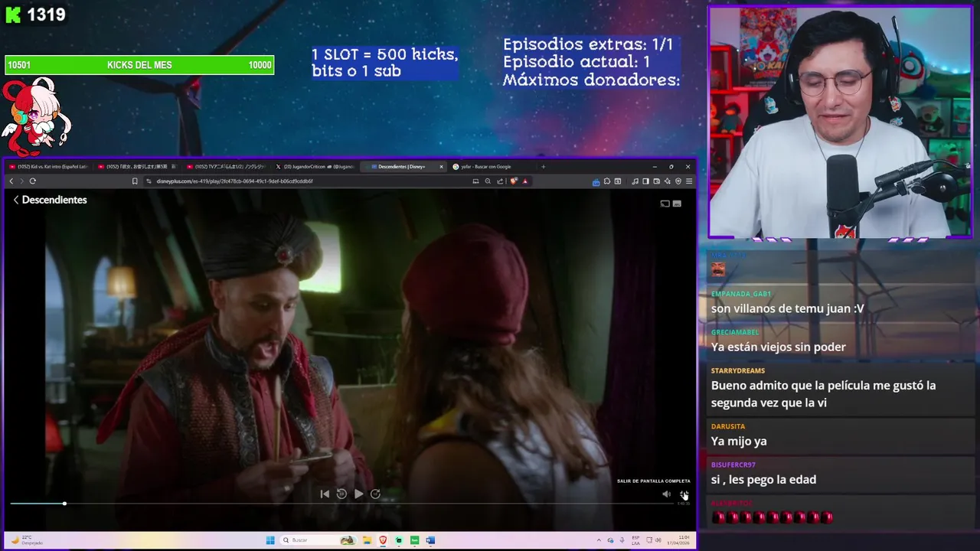The height and width of the screenshot is (551, 980).
Task: Open a new browser tab
Action: click(x=543, y=166)
